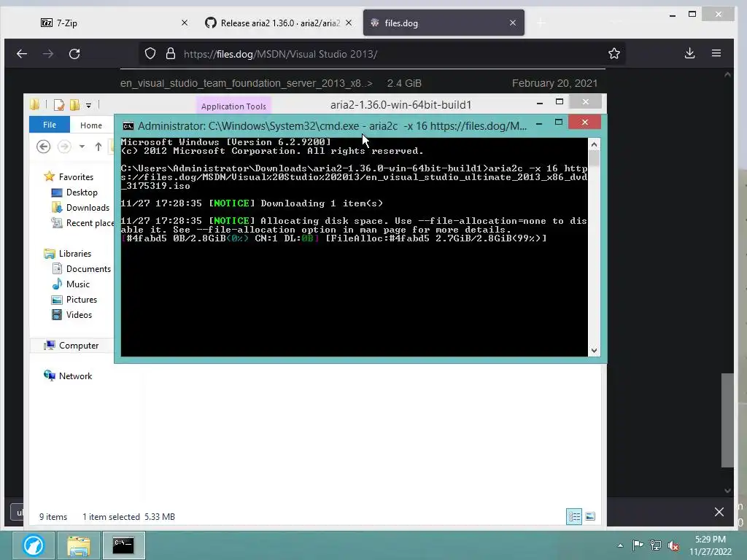Viewport: 747px width, 560px height.
Task: Click the address bar URL
Action: (281, 54)
